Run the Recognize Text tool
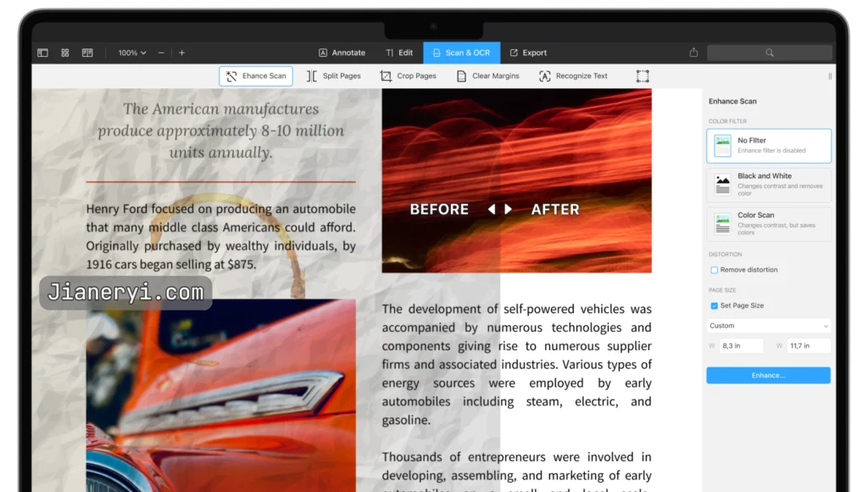The height and width of the screenshot is (492, 868). pyautogui.click(x=573, y=75)
